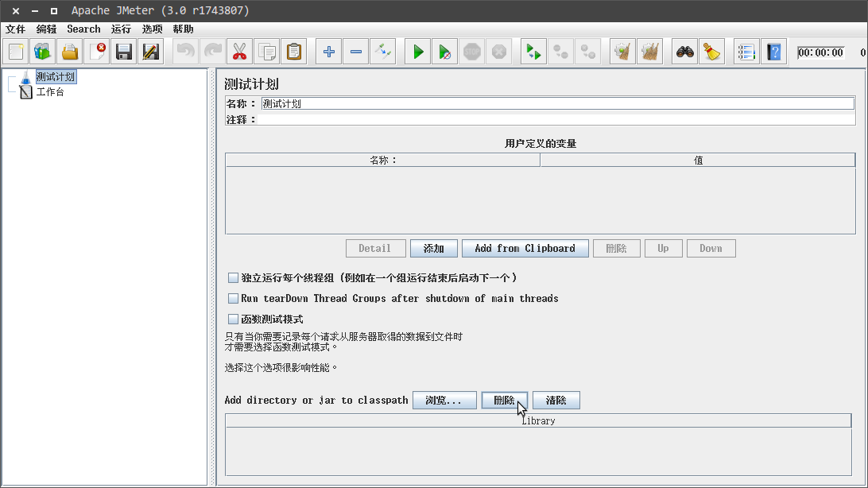The width and height of the screenshot is (868, 488).
Task: Click the Open file folder icon
Action: 70,52
